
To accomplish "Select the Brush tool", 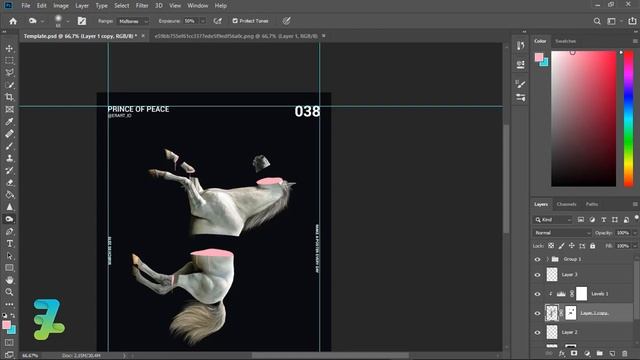I will click(9, 146).
